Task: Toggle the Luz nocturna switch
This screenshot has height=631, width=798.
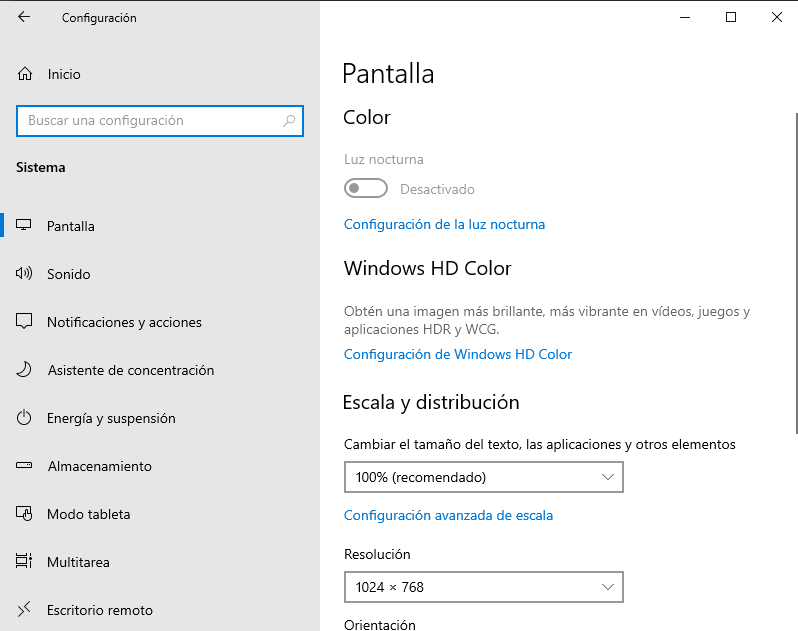Action: [365, 189]
